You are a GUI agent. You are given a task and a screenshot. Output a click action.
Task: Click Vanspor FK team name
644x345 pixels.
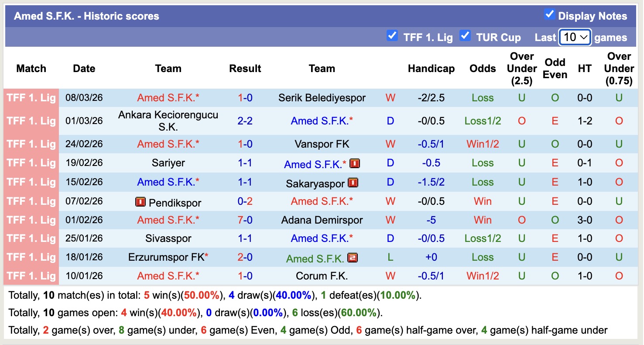[x=322, y=144]
